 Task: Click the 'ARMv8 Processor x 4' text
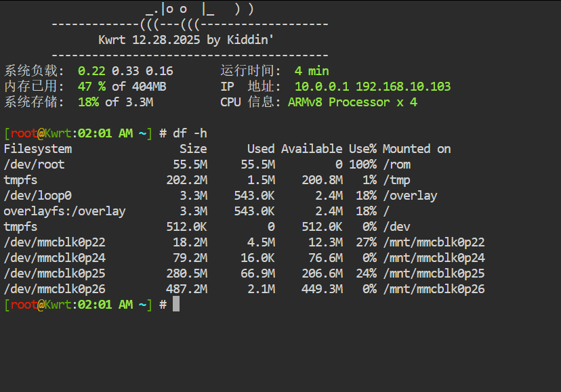click(x=352, y=102)
